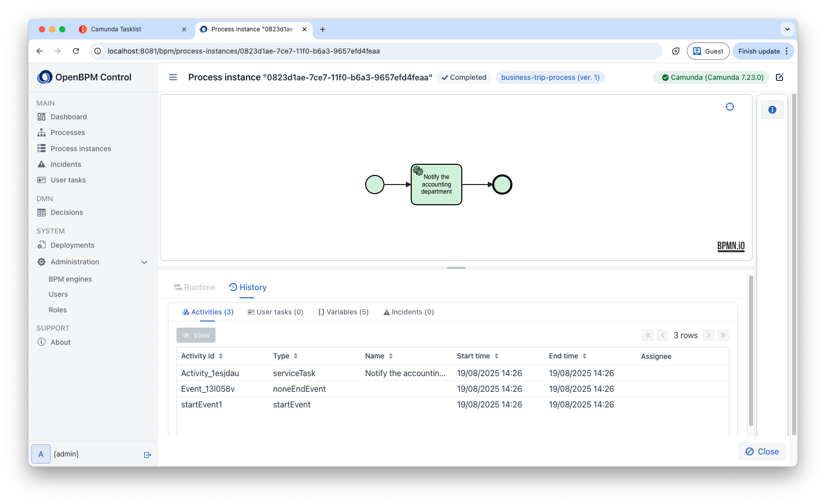
Task: Click the logout icon next to admin
Action: (148, 455)
